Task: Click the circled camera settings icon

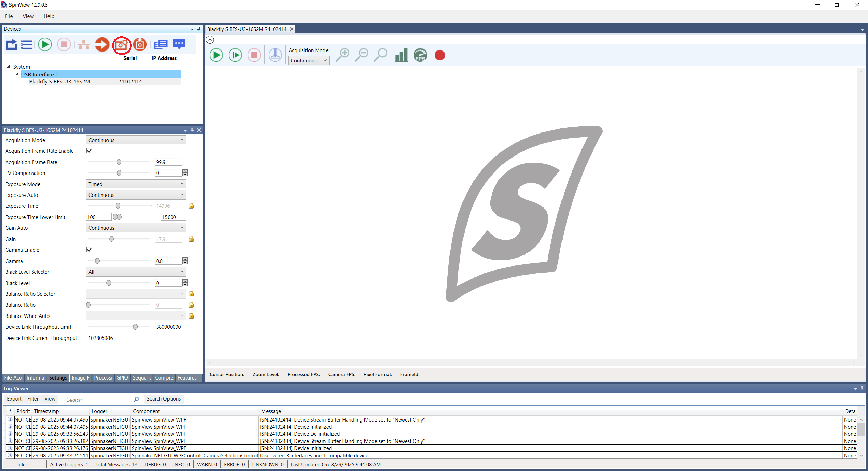Action: (x=121, y=45)
